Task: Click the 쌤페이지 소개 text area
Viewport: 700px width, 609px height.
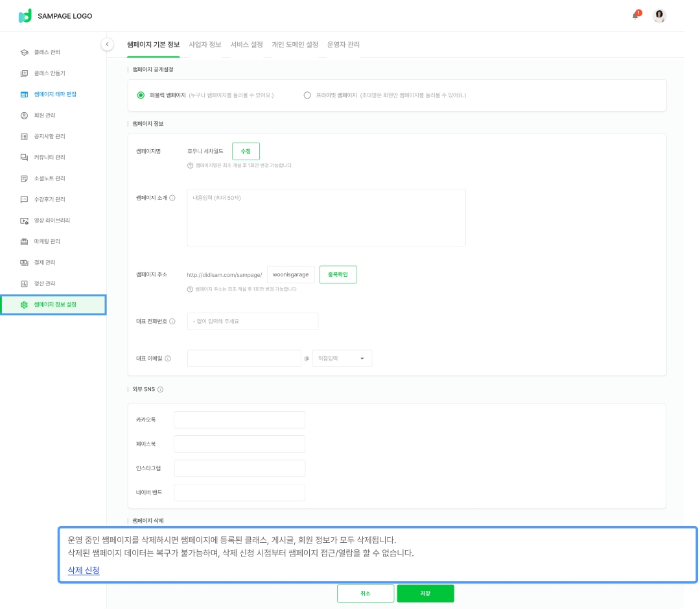Action: pos(326,218)
